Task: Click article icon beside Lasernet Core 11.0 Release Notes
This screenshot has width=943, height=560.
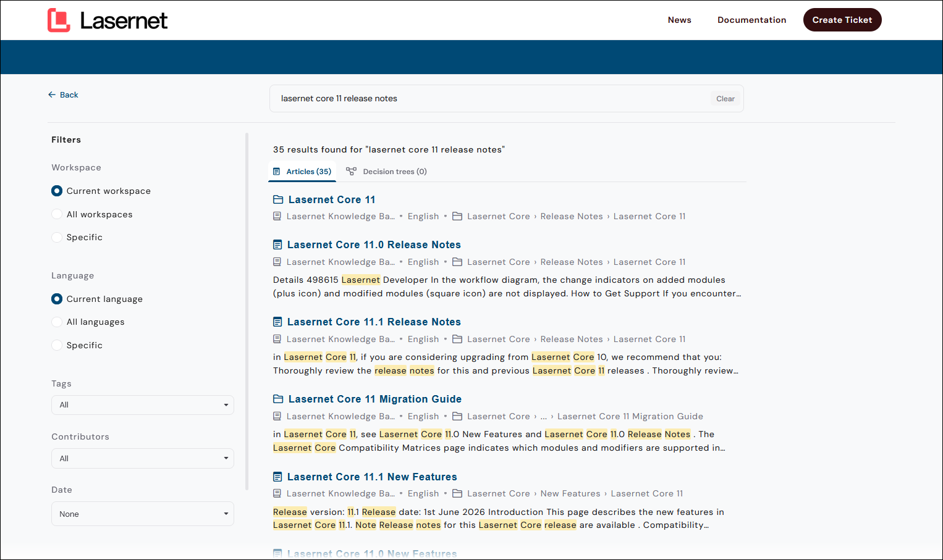Action: pos(277,245)
